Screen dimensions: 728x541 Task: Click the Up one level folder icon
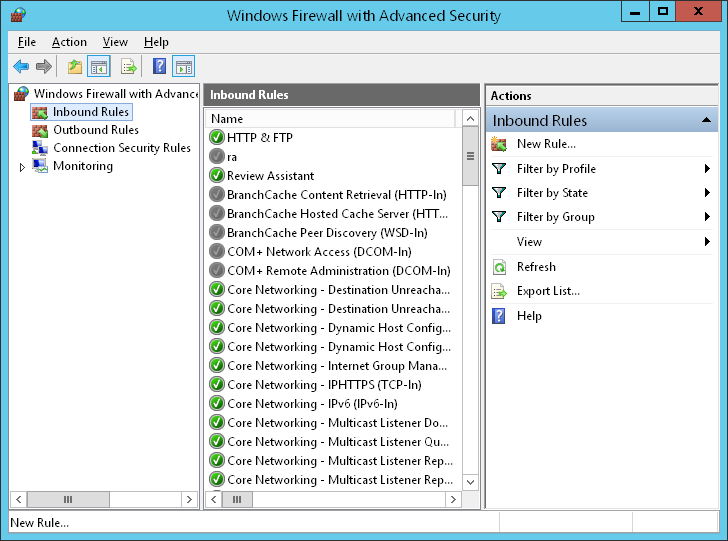(x=75, y=67)
